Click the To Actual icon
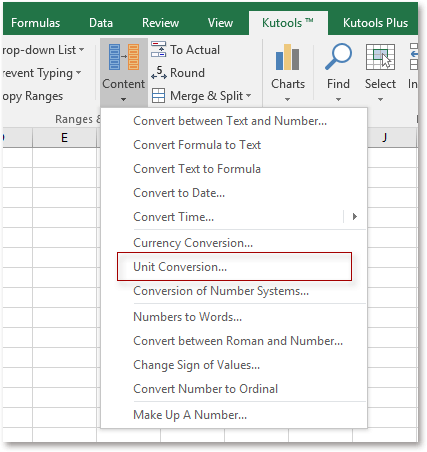This screenshot has width=427, height=452. [158, 49]
